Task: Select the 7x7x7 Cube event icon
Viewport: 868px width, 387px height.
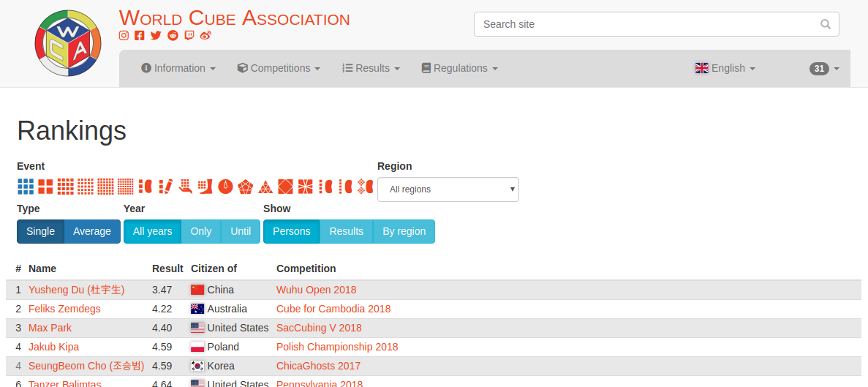Action: click(126, 187)
